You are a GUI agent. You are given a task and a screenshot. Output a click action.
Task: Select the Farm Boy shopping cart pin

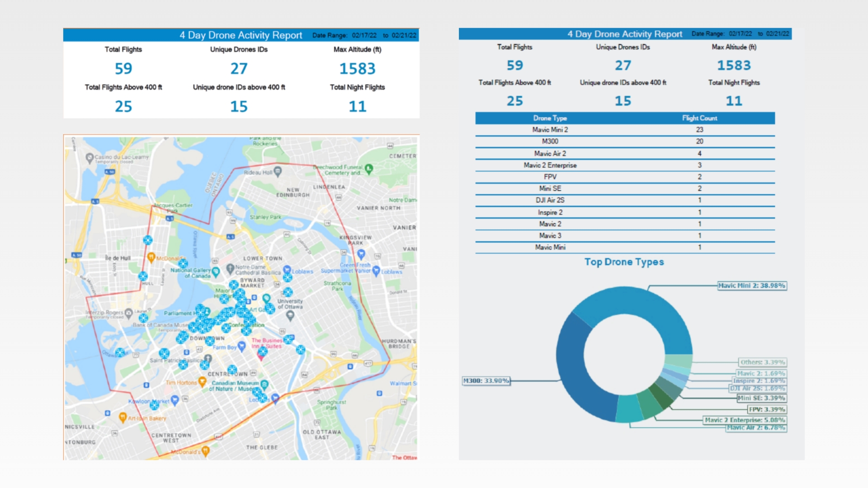[x=241, y=346]
